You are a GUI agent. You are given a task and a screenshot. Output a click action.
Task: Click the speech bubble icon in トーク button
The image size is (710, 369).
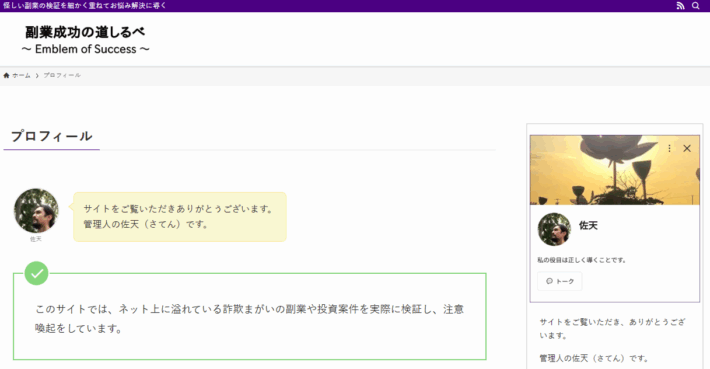[549, 281]
